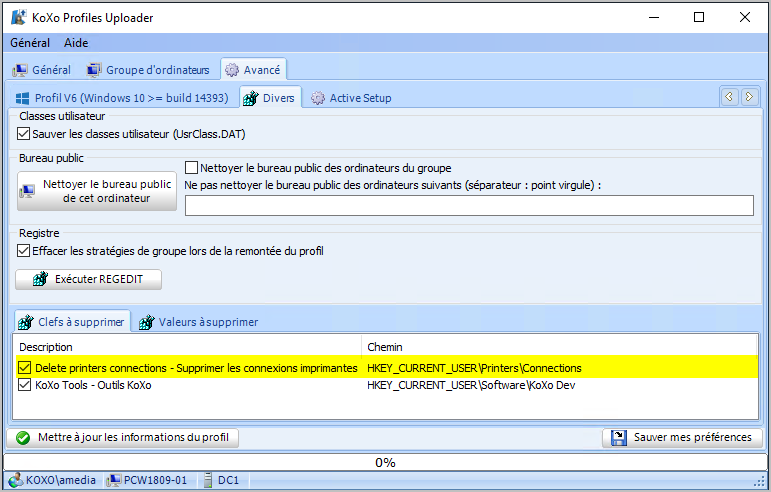Close the KoXo Profiles Uploader window
Screen dimensions: 771x492
pyautogui.click(x=745, y=17)
